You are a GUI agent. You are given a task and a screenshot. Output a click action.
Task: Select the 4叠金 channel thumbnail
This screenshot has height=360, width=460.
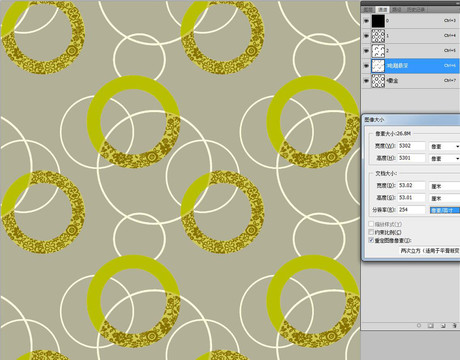pos(378,81)
